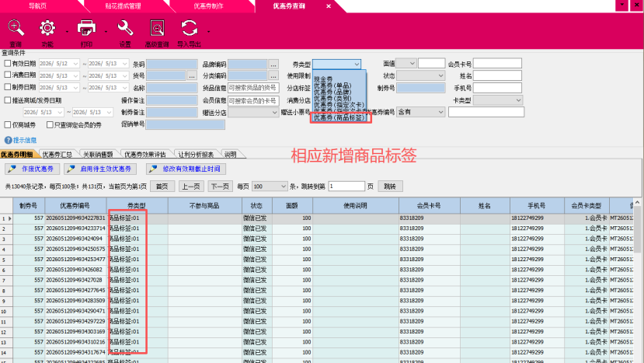Open the 优惠券效果评估 sub-tab
The height and width of the screenshot is (363, 644).
point(145,155)
